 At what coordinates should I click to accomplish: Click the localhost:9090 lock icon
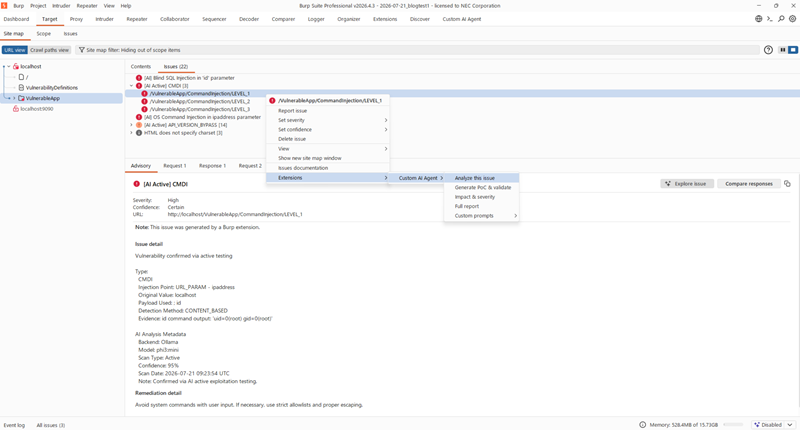[16, 109]
